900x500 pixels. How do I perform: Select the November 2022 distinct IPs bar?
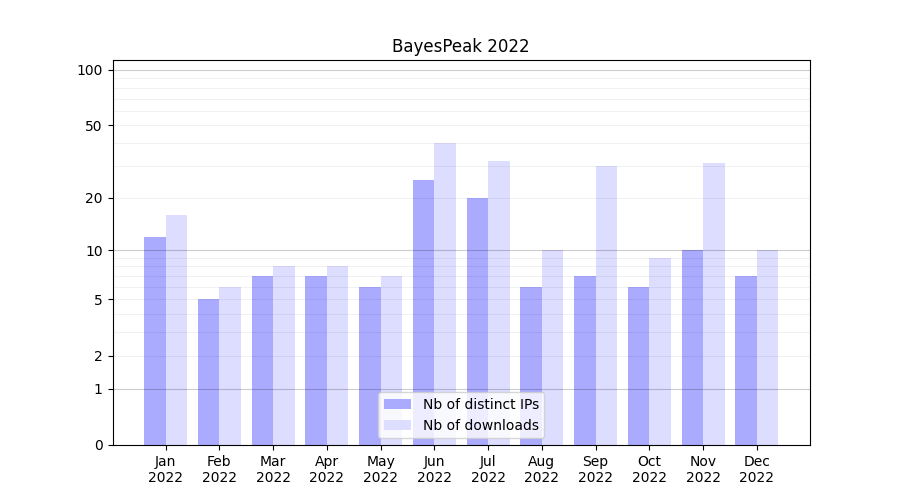pos(692,347)
